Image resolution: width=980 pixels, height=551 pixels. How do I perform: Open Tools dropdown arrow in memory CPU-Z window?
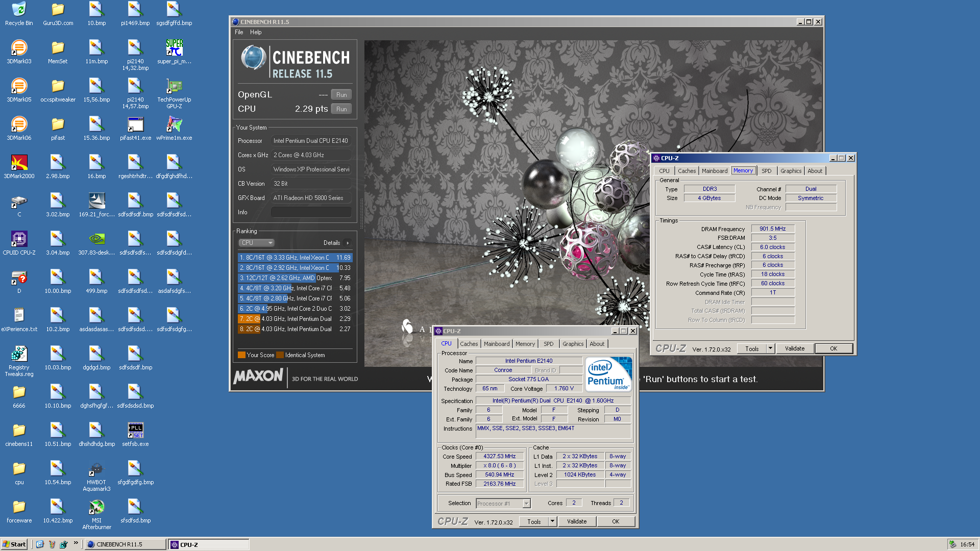point(770,349)
